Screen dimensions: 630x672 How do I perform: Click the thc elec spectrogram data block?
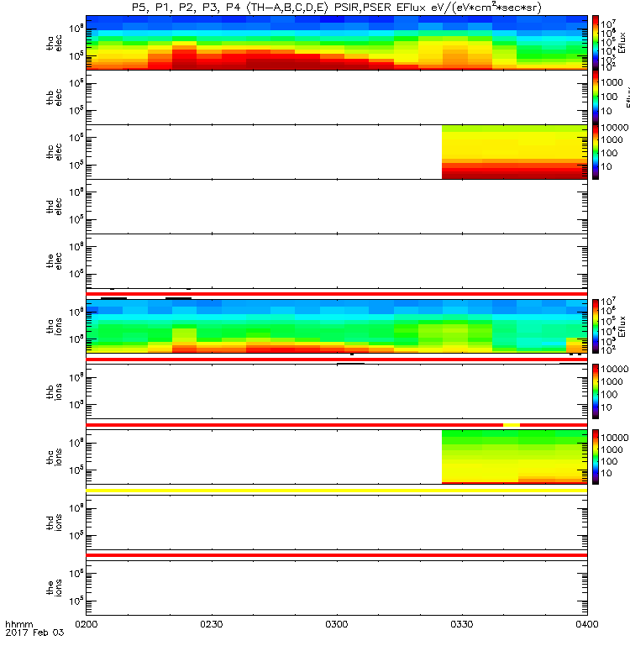(x=514, y=152)
